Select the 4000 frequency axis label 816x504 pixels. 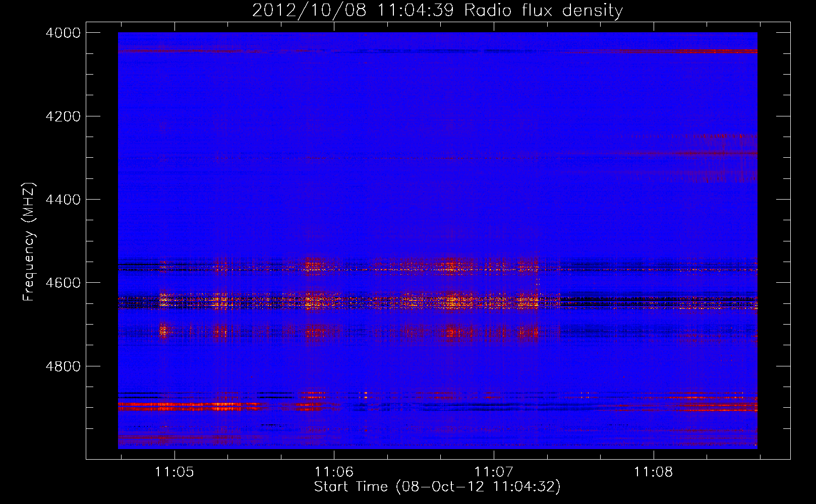[63, 33]
